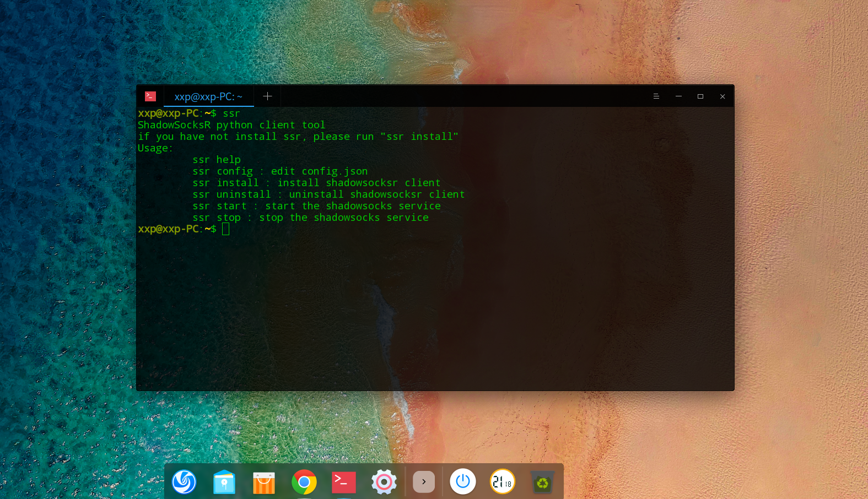Open the terminal hamburger menu
This screenshot has width=868, height=499.
point(656,96)
